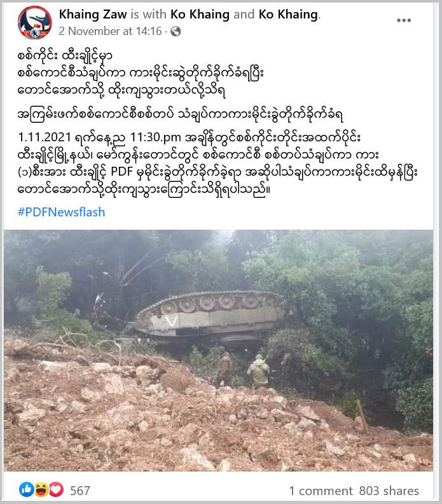Open the three-dot post options menu

pos(404,20)
